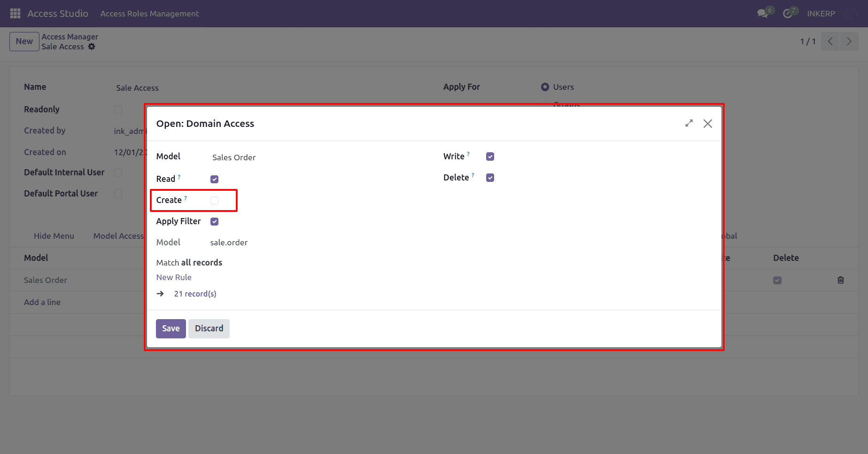This screenshot has width=868, height=454.
Task: Open the apps grid menu icon
Action: (15, 14)
